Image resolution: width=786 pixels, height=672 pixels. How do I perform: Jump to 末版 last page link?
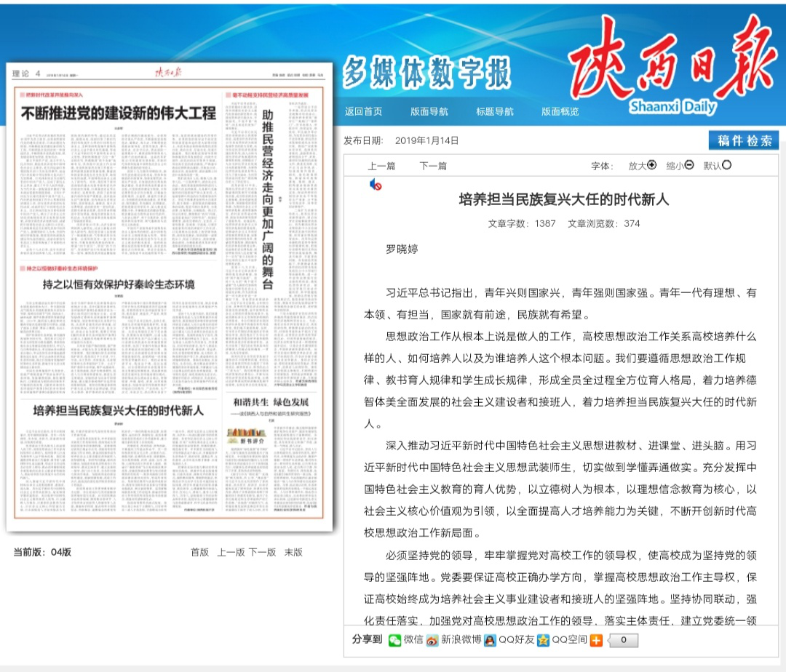293,552
